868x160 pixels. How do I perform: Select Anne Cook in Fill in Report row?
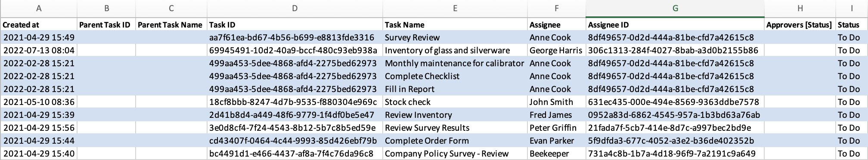coord(557,89)
